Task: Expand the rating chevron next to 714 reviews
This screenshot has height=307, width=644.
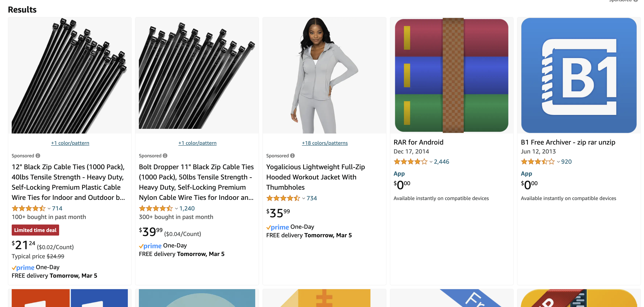Action: point(49,209)
